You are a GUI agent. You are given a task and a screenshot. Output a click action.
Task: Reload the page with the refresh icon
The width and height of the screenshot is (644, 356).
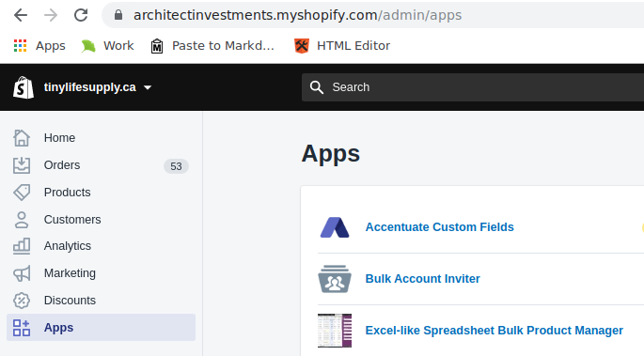point(81,15)
